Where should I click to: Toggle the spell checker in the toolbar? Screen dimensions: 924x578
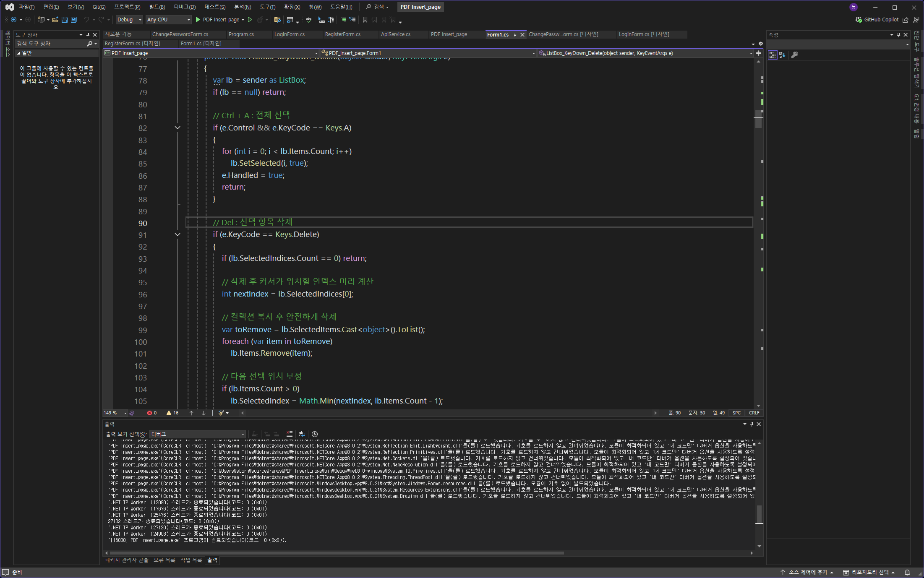(x=308, y=20)
